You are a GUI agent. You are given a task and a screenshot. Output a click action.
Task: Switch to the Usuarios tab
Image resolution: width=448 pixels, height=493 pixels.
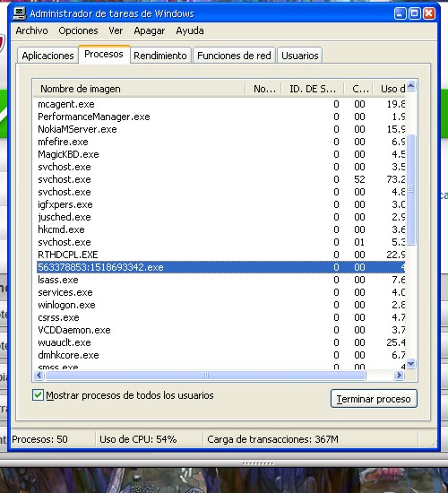point(299,56)
